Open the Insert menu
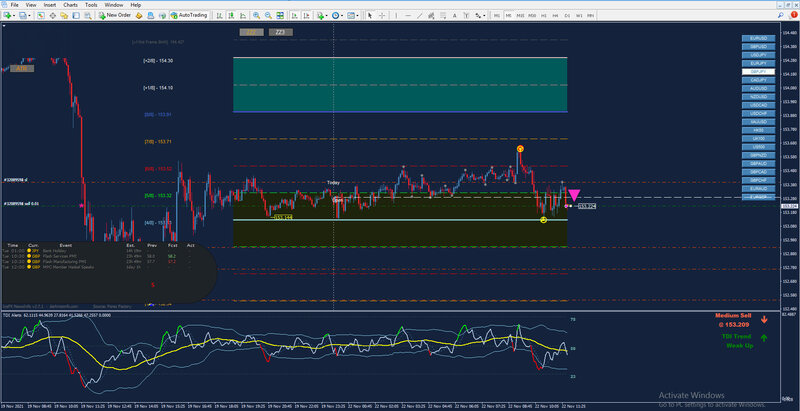800x411 pixels. [x=50, y=5]
